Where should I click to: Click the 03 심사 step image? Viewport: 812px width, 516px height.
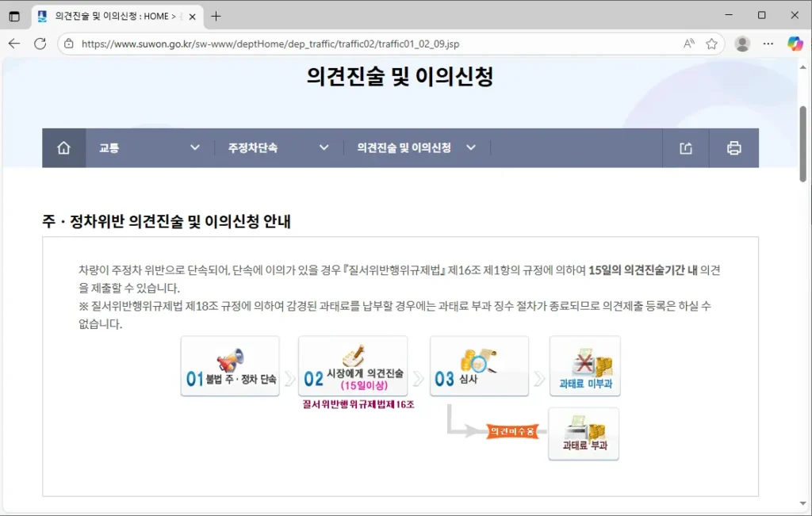tap(479, 366)
